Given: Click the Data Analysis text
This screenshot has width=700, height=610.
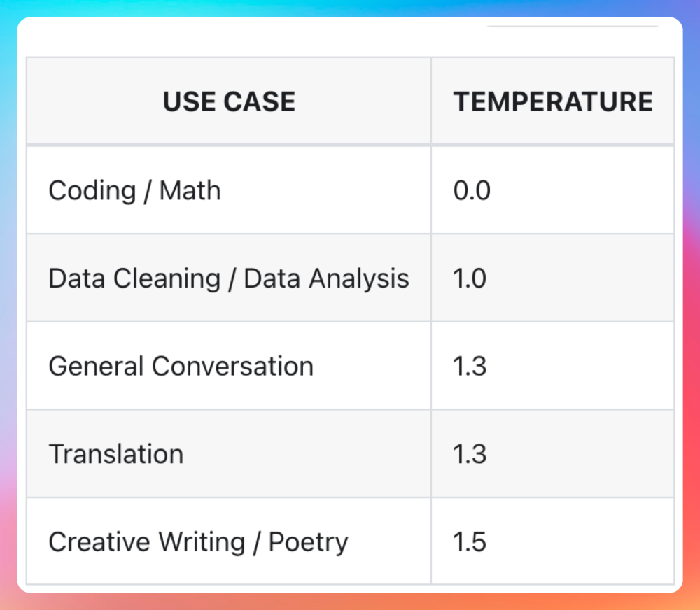Looking at the screenshot, I should pos(326,278).
